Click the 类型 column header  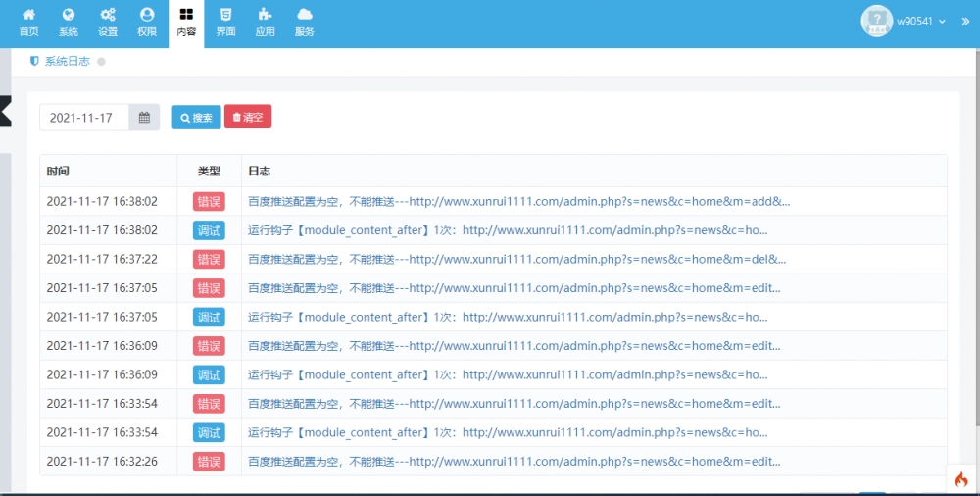pos(209,171)
